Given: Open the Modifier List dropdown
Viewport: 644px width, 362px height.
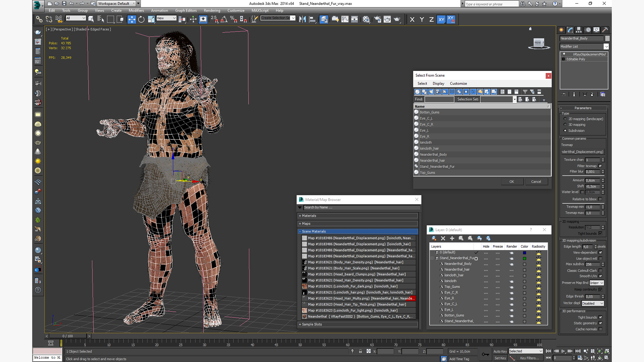Looking at the screenshot, I should (584, 47).
